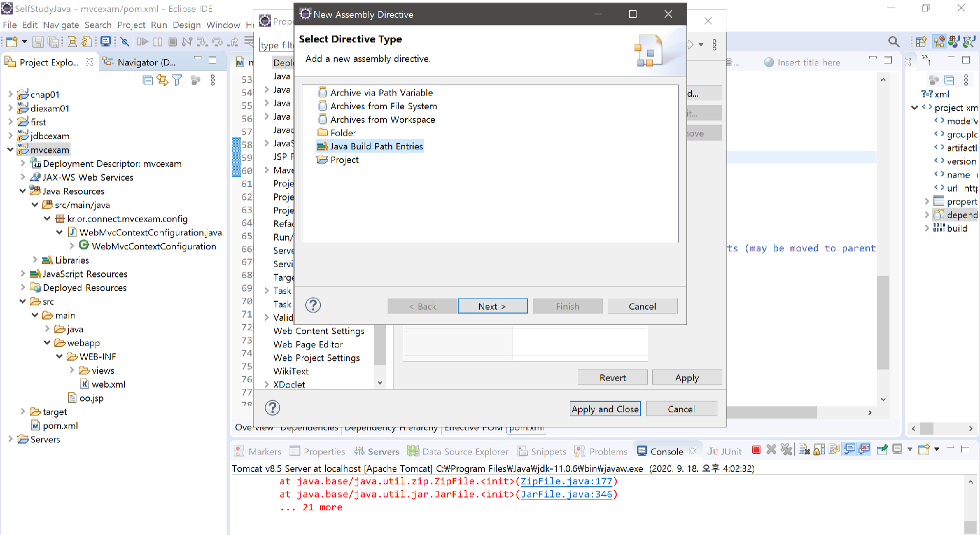Click the dialog help question mark icon

pyautogui.click(x=313, y=306)
